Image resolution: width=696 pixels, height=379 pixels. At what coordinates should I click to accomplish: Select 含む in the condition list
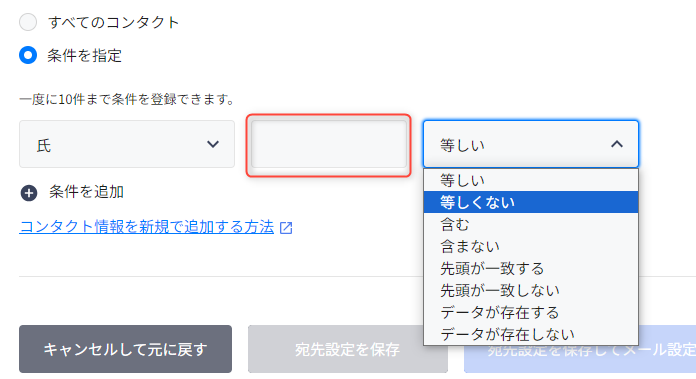point(531,224)
